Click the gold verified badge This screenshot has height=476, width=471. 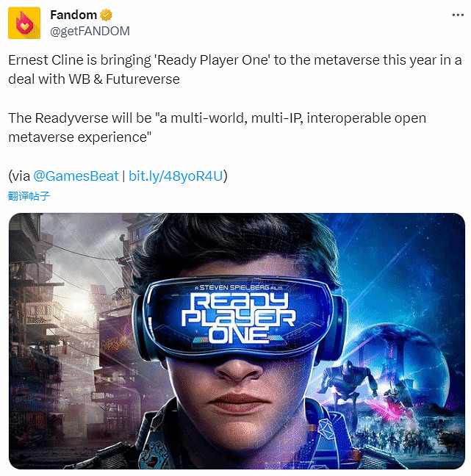[107, 15]
